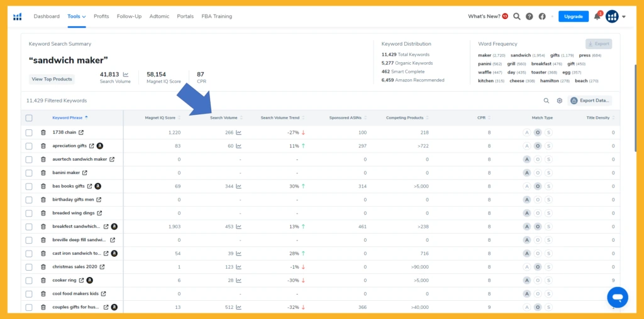Click the search magnifier icon in top navigation

click(x=516, y=16)
